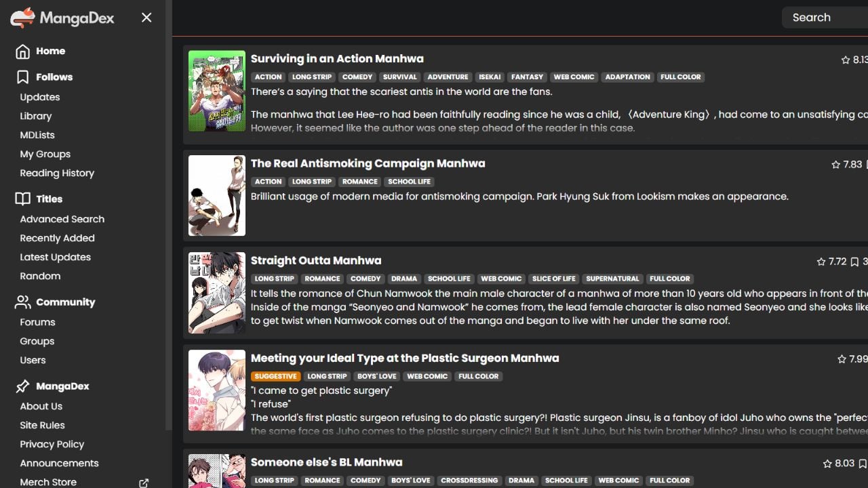Click the Titles open-book icon
This screenshot has height=488, width=868.
tap(23, 199)
